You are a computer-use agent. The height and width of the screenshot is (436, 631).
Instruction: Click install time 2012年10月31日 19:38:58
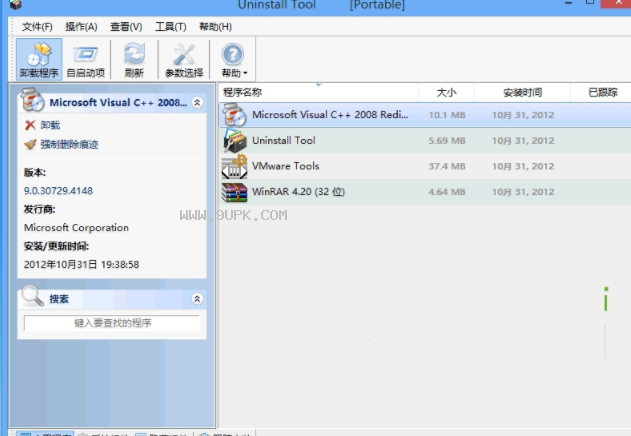click(82, 264)
